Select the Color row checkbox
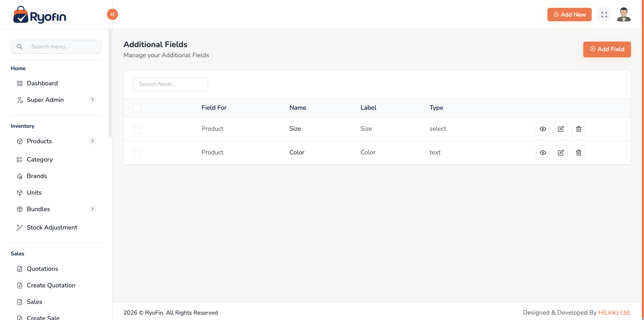The image size is (644, 320). tap(137, 153)
